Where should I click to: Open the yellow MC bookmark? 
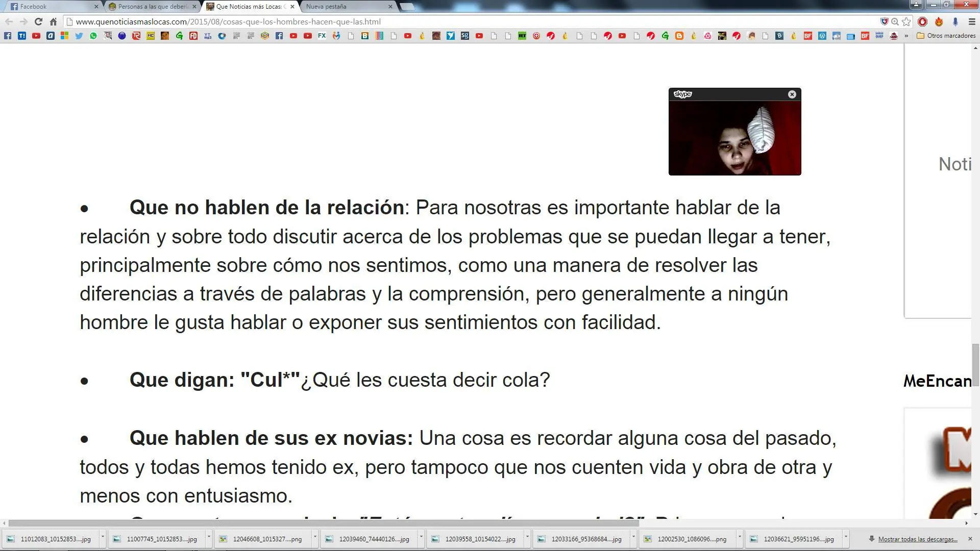151,36
